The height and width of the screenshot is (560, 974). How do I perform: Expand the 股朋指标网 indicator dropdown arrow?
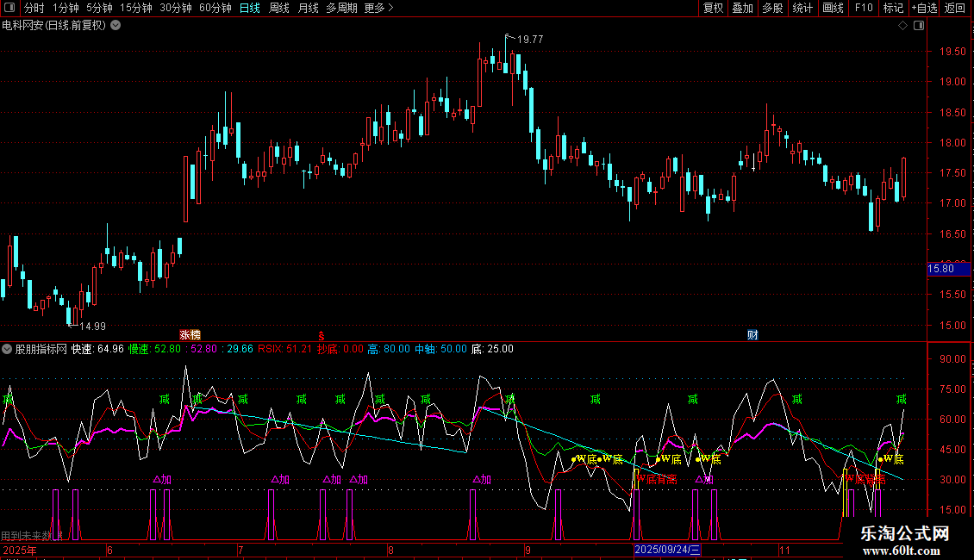click(x=7, y=349)
